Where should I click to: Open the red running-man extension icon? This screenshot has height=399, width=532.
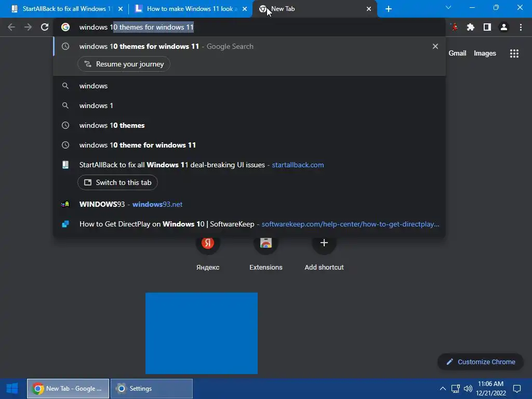pyautogui.click(x=454, y=27)
